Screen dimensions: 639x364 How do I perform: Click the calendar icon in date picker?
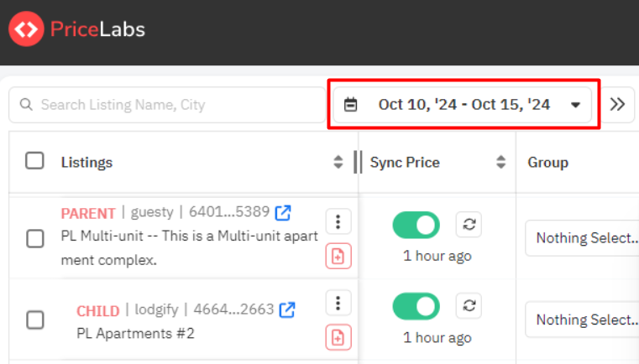click(350, 105)
